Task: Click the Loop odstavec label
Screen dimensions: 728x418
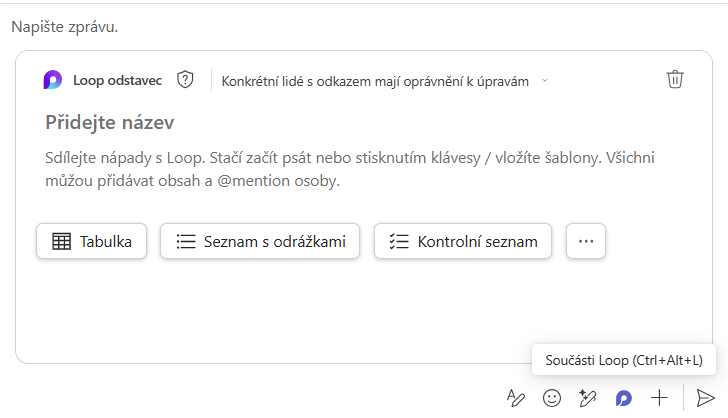Action: (x=119, y=80)
